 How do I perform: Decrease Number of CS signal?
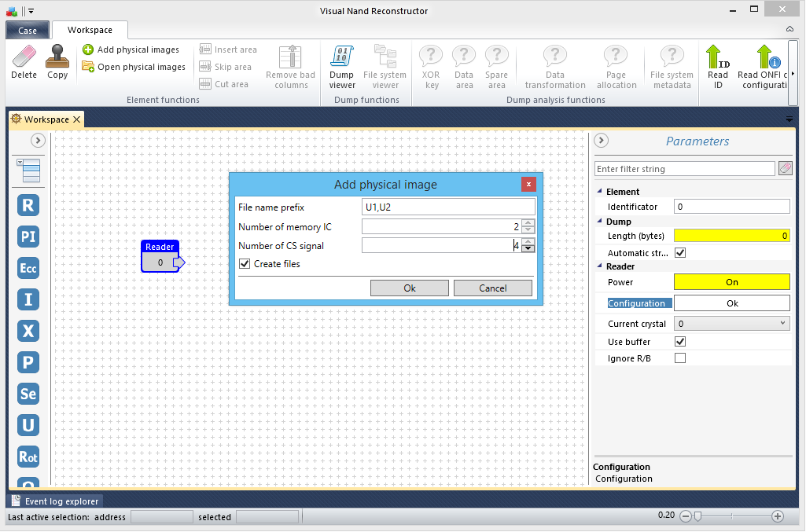click(x=528, y=248)
